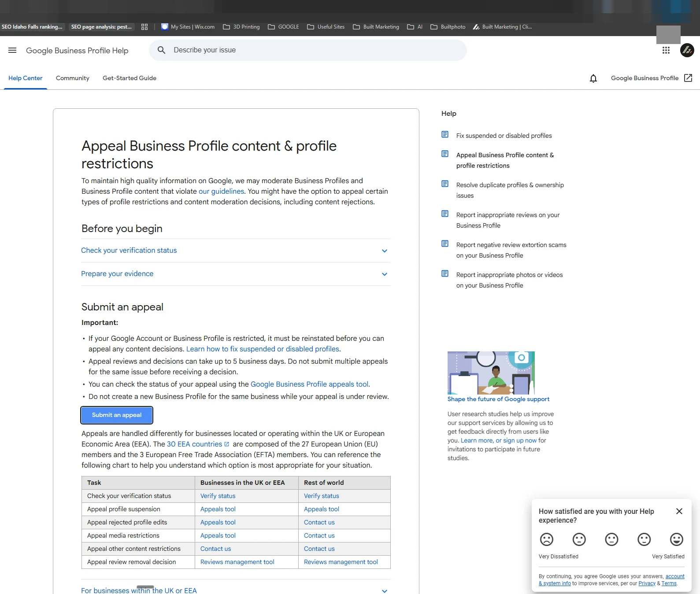Open Shape the future of Google support
The width and height of the screenshot is (700, 594).
pos(498,399)
